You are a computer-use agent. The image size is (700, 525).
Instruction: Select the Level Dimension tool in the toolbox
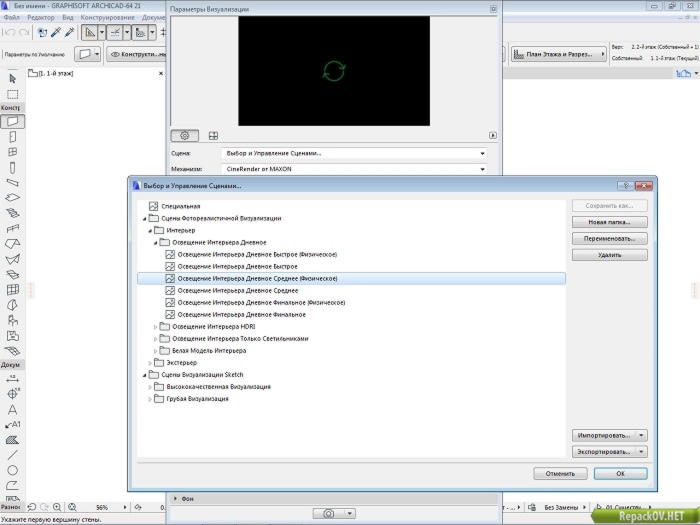click(x=12, y=394)
